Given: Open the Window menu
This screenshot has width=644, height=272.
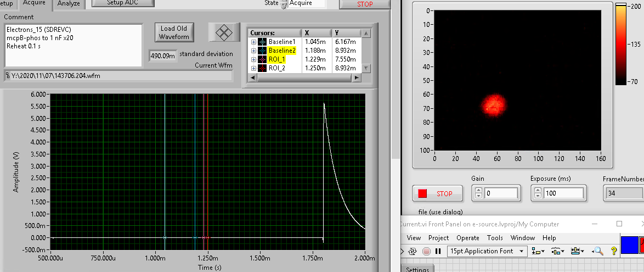Looking at the screenshot, I should pyautogui.click(x=522, y=238).
